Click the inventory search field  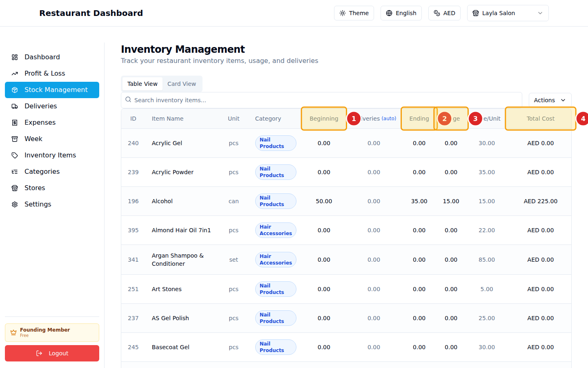click(x=286, y=100)
